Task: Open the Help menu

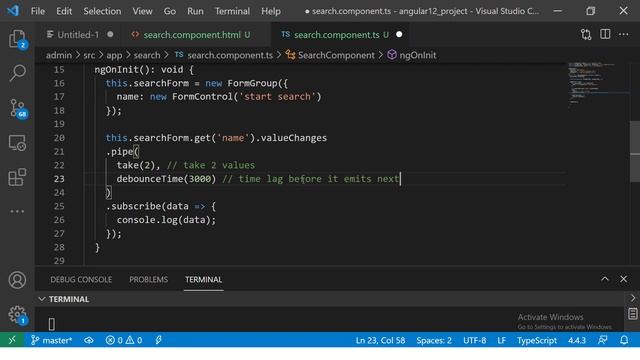Action: [x=271, y=11]
